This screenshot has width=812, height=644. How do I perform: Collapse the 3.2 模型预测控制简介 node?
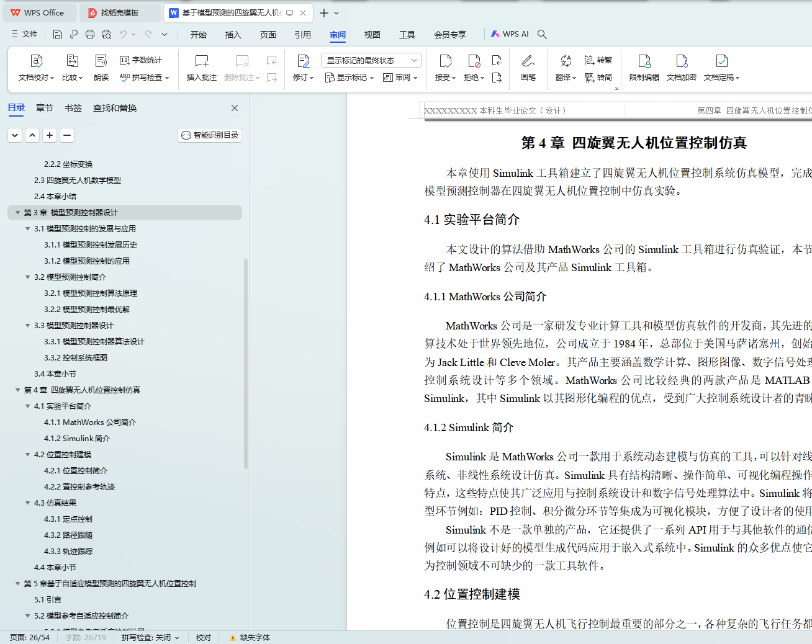pyautogui.click(x=27, y=277)
